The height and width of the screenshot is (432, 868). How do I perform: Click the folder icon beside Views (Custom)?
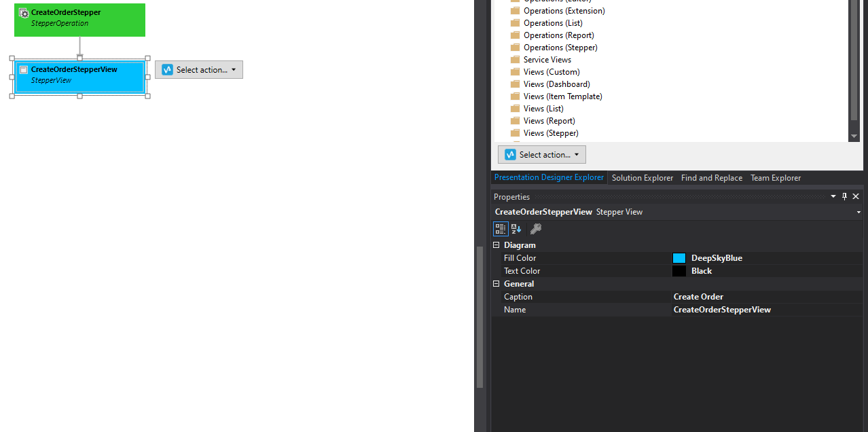point(515,72)
